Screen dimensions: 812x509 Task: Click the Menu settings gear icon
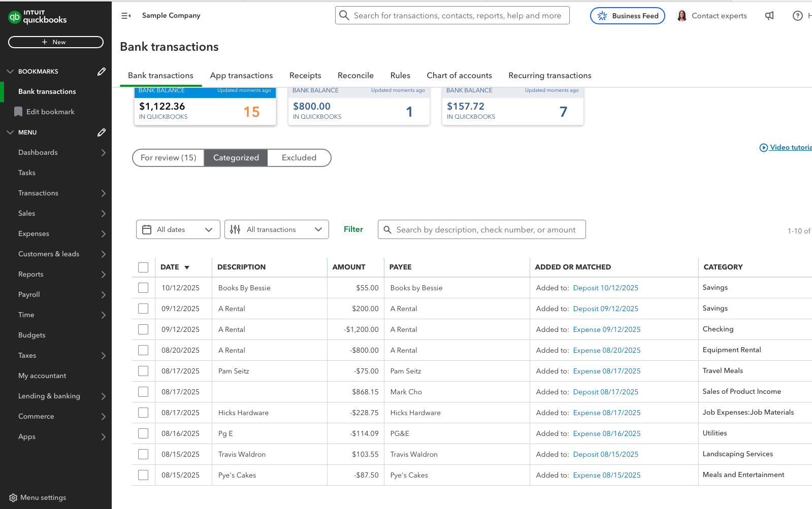pos(13,498)
